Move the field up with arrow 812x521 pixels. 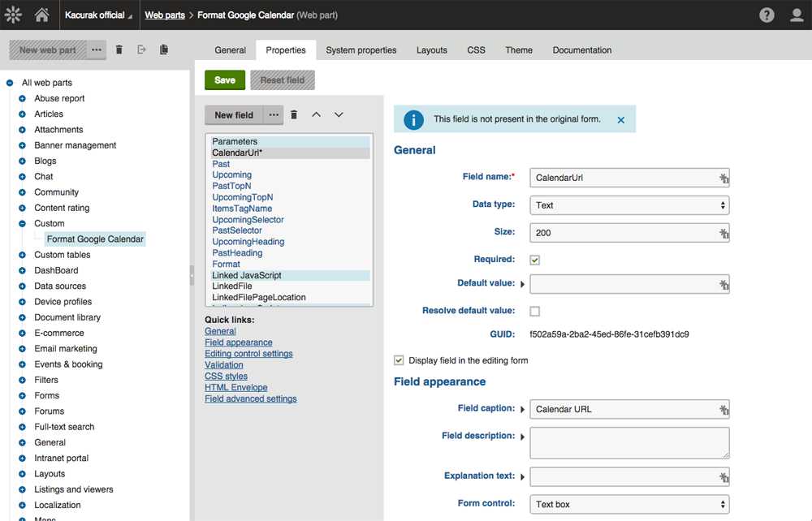(x=317, y=115)
